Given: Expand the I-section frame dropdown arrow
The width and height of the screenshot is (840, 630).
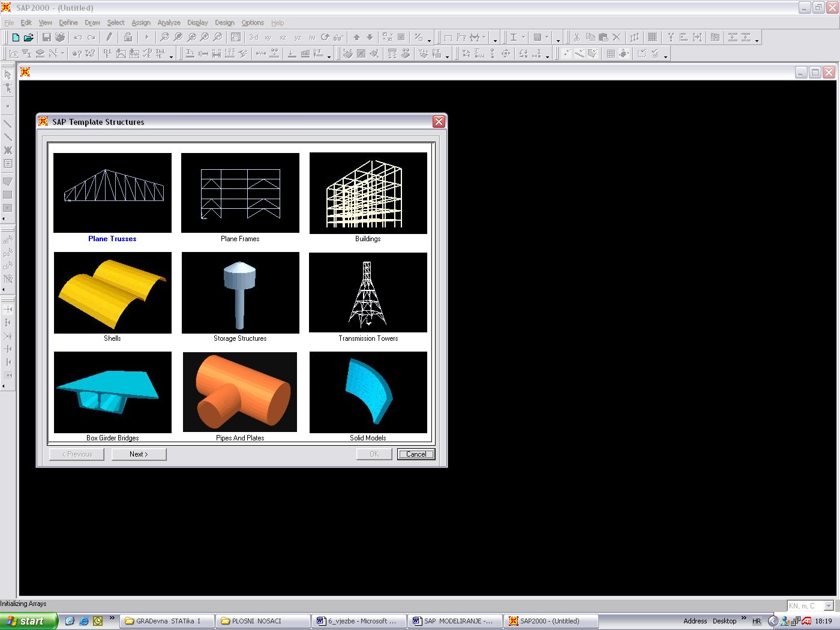Looking at the screenshot, I should [523, 37].
